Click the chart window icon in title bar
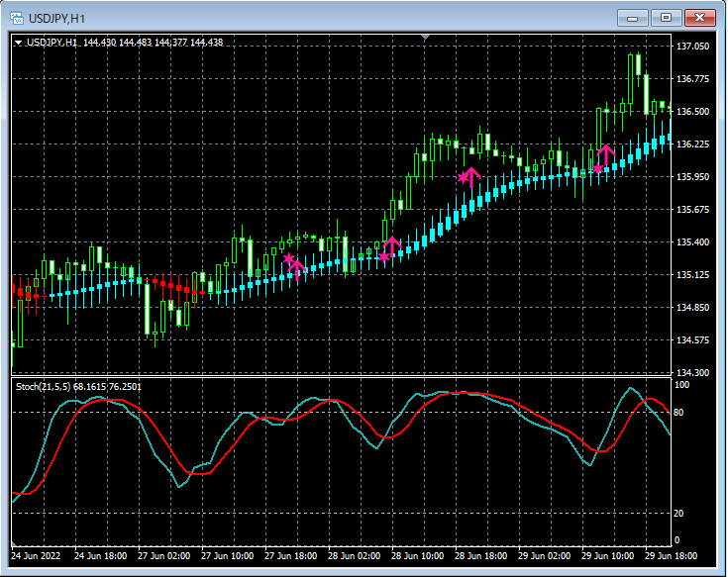Screen dimensions: 728x577 pyautogui.click(x=17, y=17)
